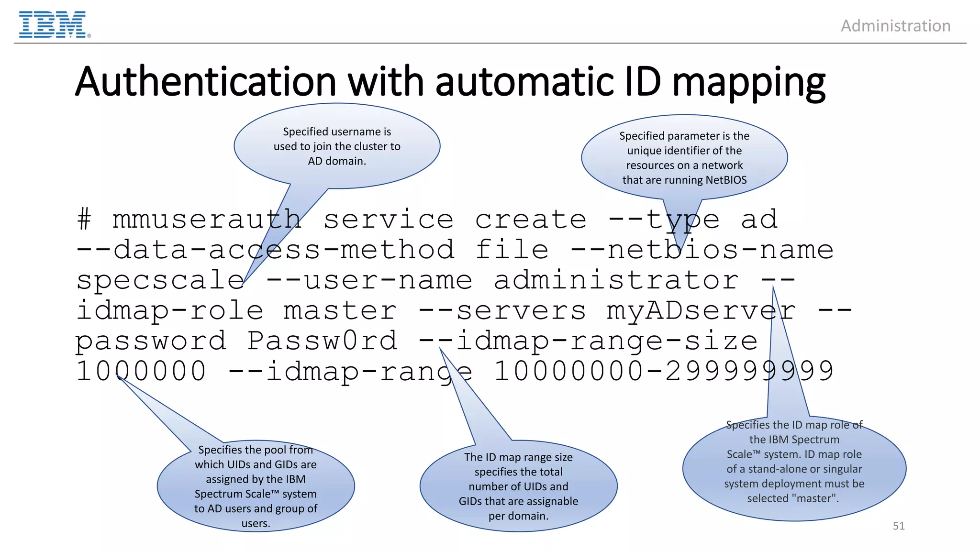The image size is (980, 551).
Task: Click the mmuserauth command word
Action: (207, 220)
